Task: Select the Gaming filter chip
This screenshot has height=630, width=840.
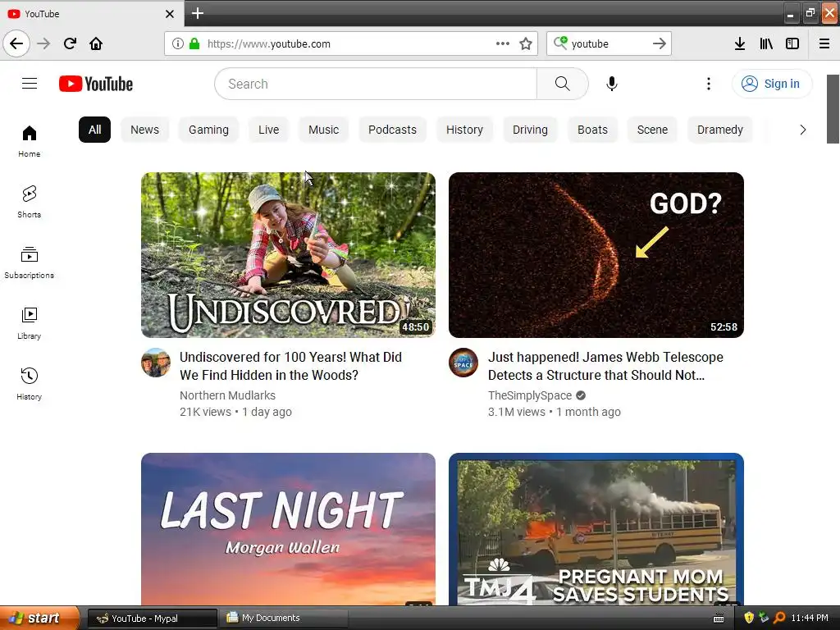Action: click(x=208, y=130)
